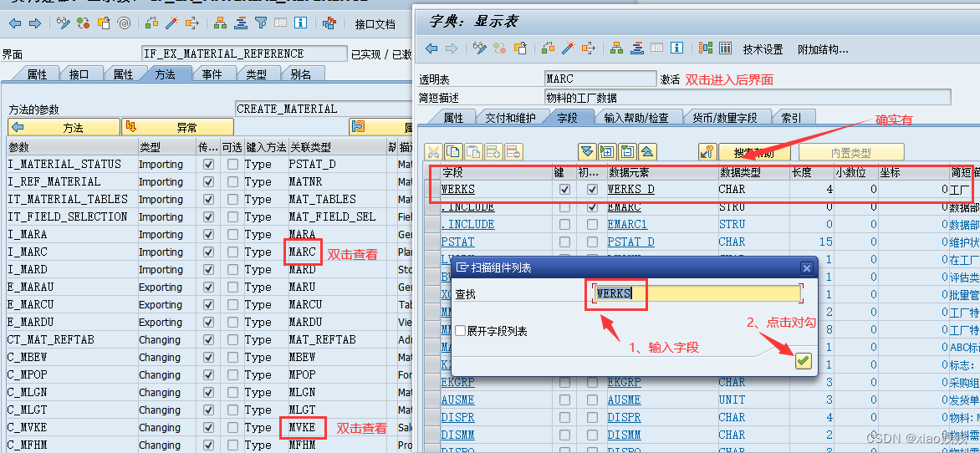Screen dimensions: 980x453
Task: Click the 搜索帮助 button
Action: 754,152
